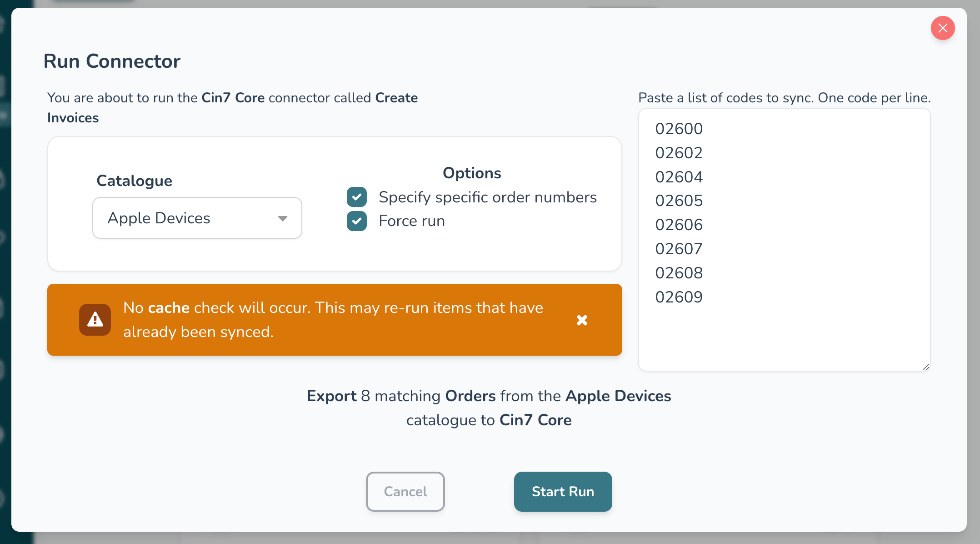
Task: Open the Catalogue dropdown showing Apple Devices
Action: point(197,218)
